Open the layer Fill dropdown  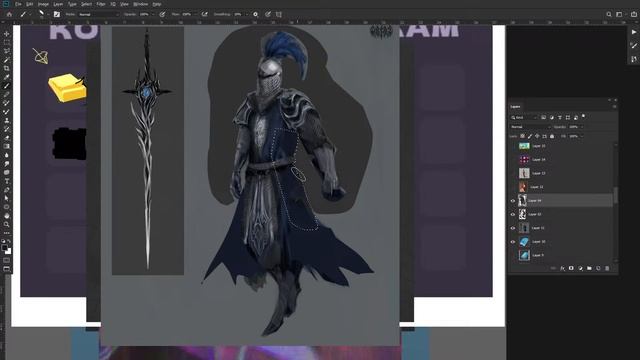point(582,136)
